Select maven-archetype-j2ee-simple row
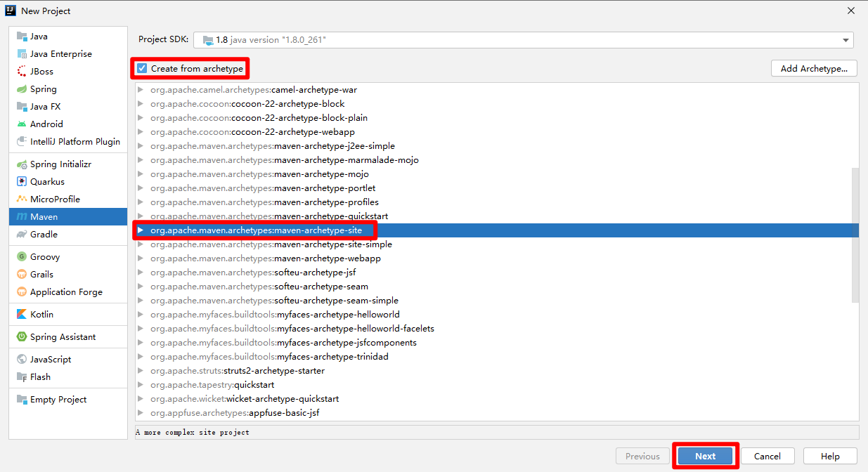 pyautogui.click(x=493, y=146)
